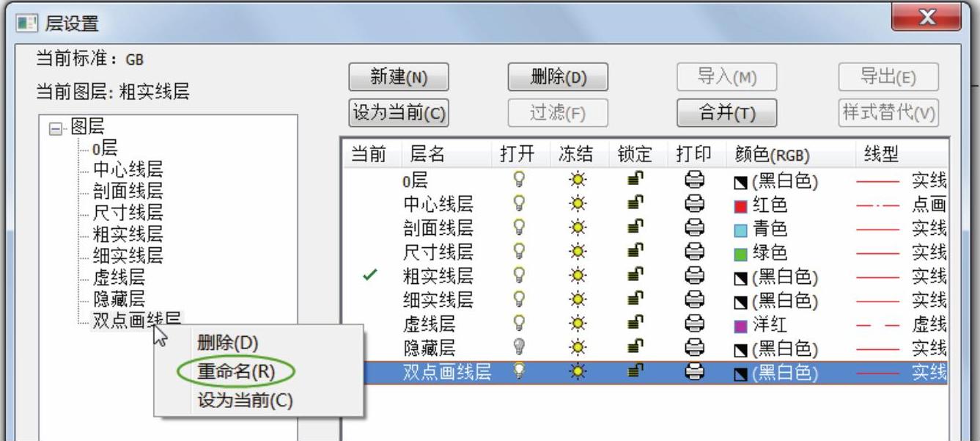Open the 青色 color swatch of 剖面线层
980x441 pixels.
741,230
